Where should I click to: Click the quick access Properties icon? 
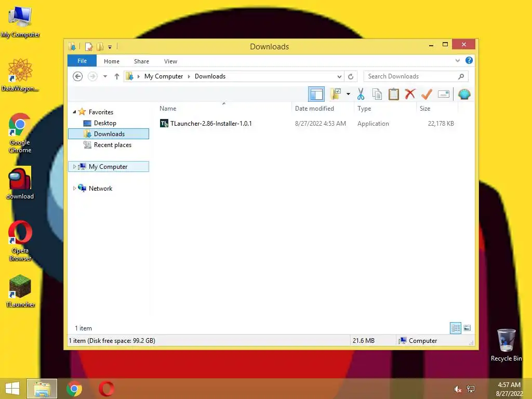(x=89, y=46)
